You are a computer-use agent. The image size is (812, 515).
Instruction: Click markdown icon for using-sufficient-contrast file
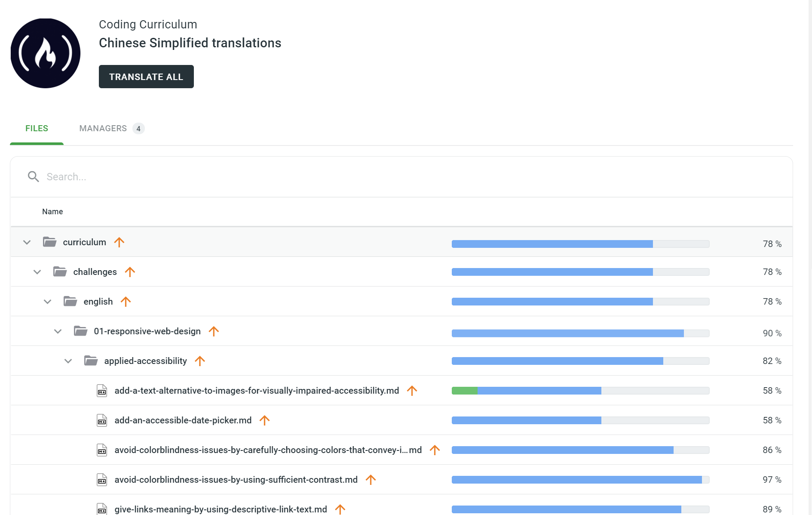(102, 480)
